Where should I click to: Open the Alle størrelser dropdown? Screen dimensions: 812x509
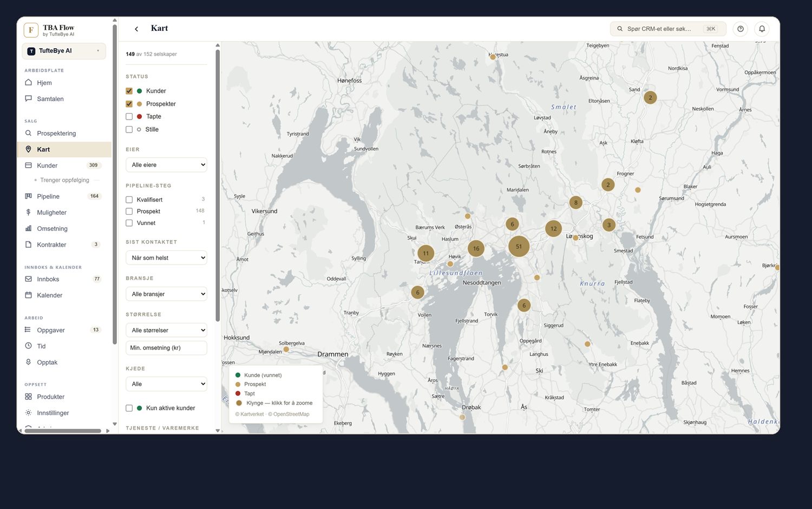click(x=166, y=330)
